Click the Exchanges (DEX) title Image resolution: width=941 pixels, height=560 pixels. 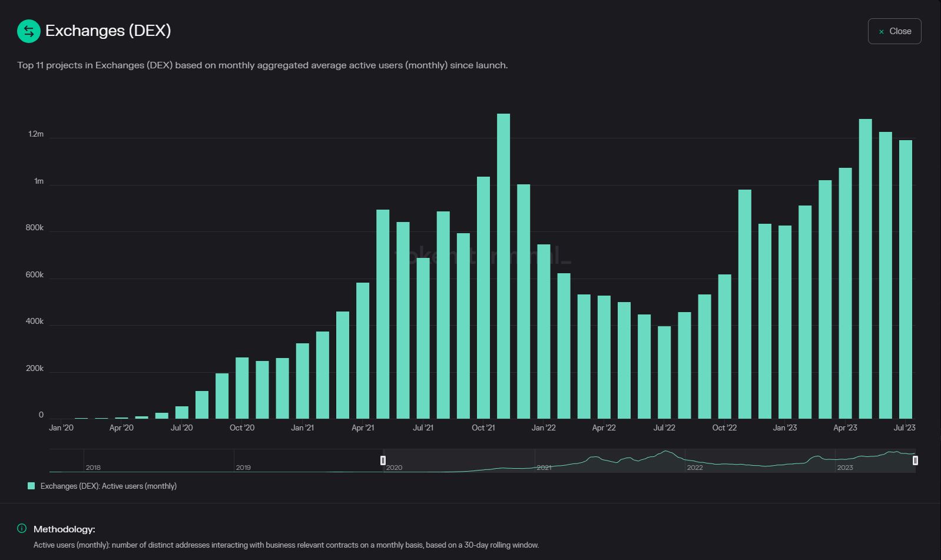click(x=108, y=31)
